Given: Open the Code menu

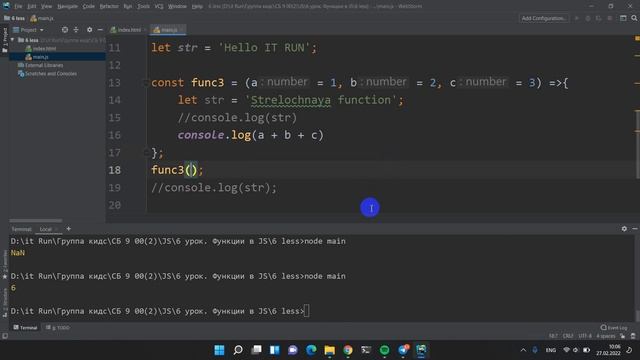Looking at the screenshot, I should [89, 6].
